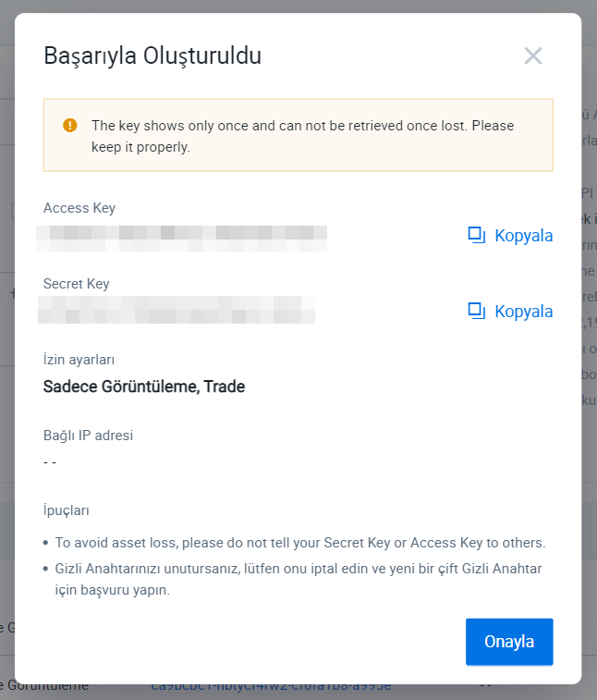Close the Başarıyla Oluşturuldu dialog with X

click(532, 55)
